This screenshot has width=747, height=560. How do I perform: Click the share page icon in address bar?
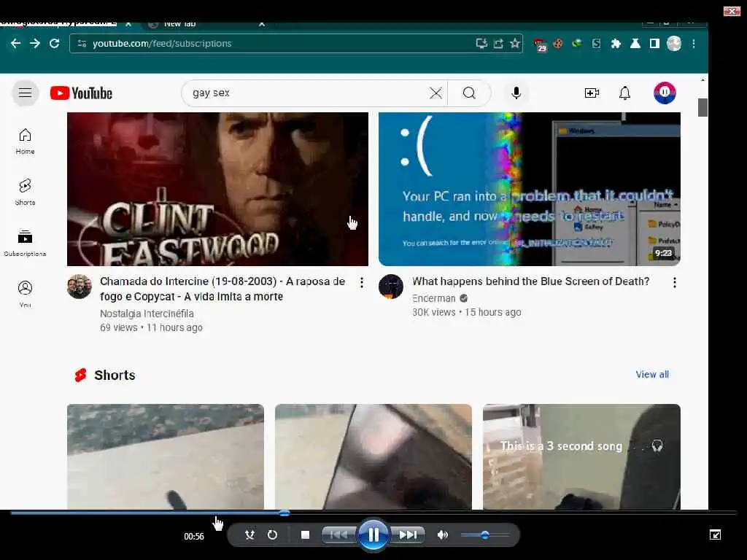click(498, 43)
